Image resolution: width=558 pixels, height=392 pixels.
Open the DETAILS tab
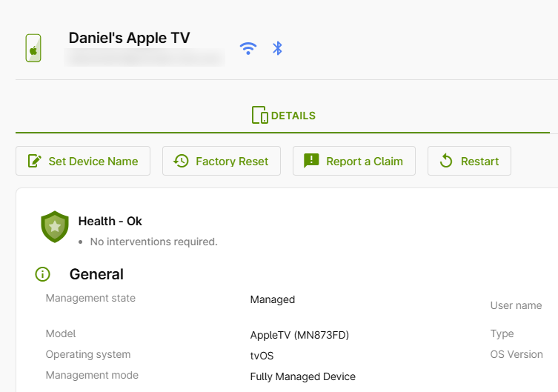coord(284,116)
